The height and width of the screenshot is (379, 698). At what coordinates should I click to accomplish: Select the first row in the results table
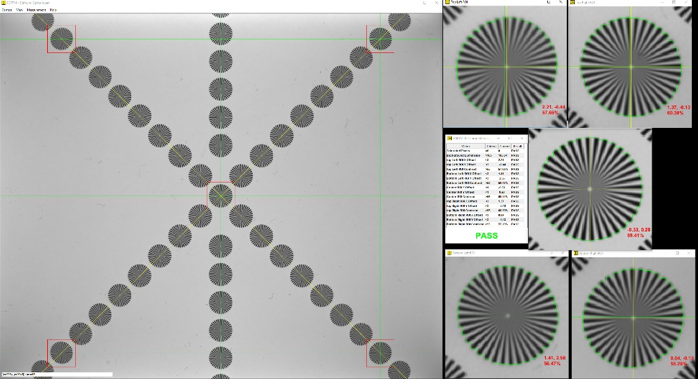coord(485,151)
